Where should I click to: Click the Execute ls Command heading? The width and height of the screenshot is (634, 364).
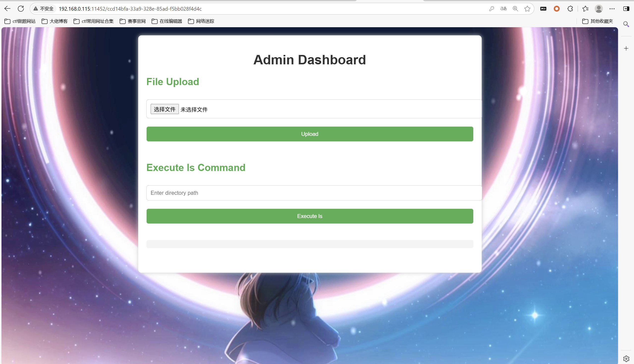pos(196,168)
